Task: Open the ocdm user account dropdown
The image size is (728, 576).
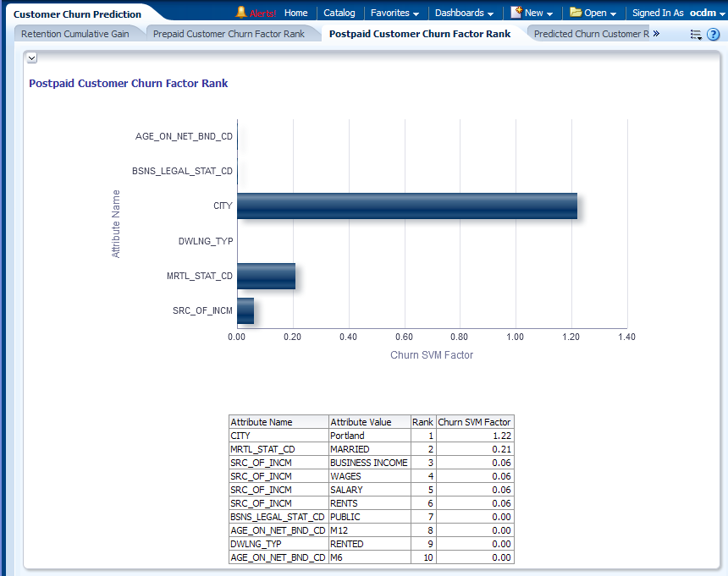Action: click(x=706, y=13)
